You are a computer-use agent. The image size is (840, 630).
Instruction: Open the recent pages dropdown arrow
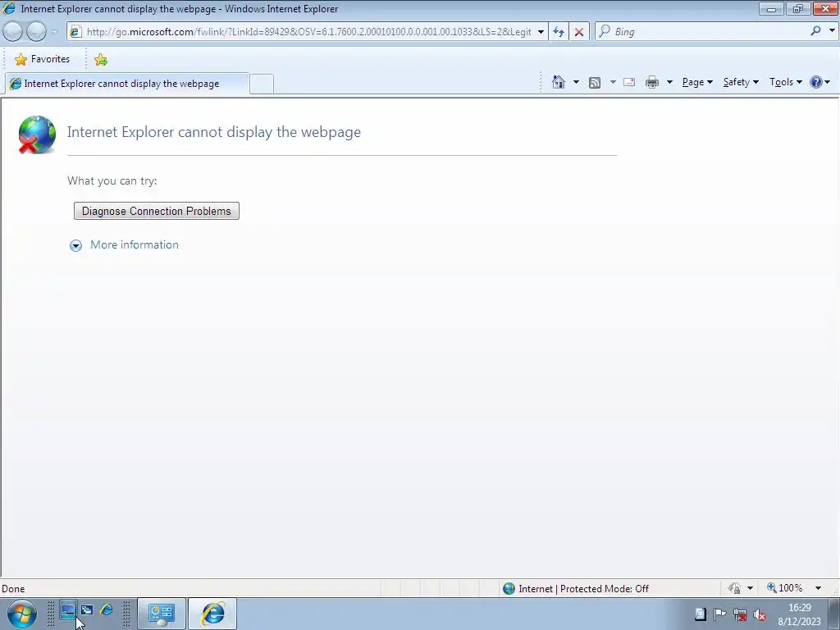[54, 32]
